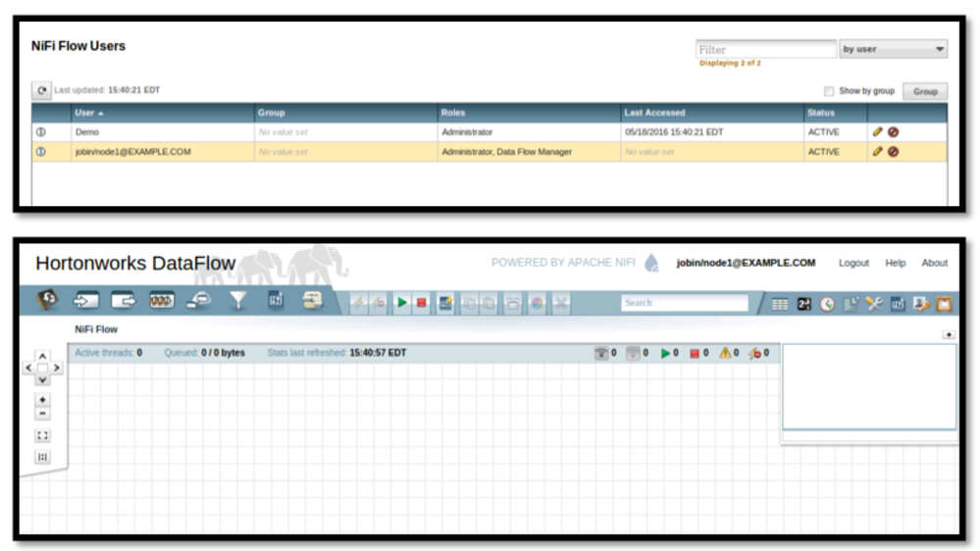This screenshot has height=551, width=980.
Task: Open the Counters icon
Action: [x=803, y=304]
